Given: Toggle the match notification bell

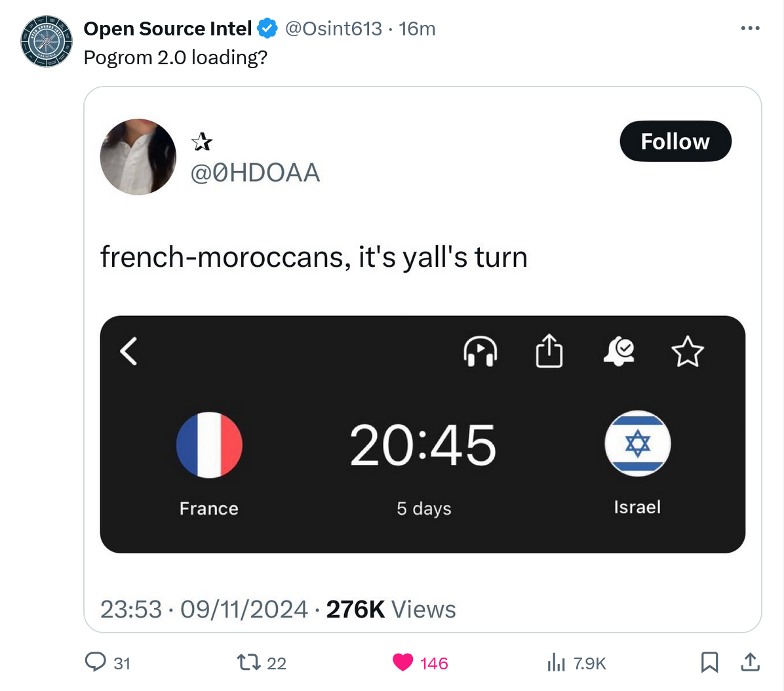Looking at the screenshot, I should point(619,351).
